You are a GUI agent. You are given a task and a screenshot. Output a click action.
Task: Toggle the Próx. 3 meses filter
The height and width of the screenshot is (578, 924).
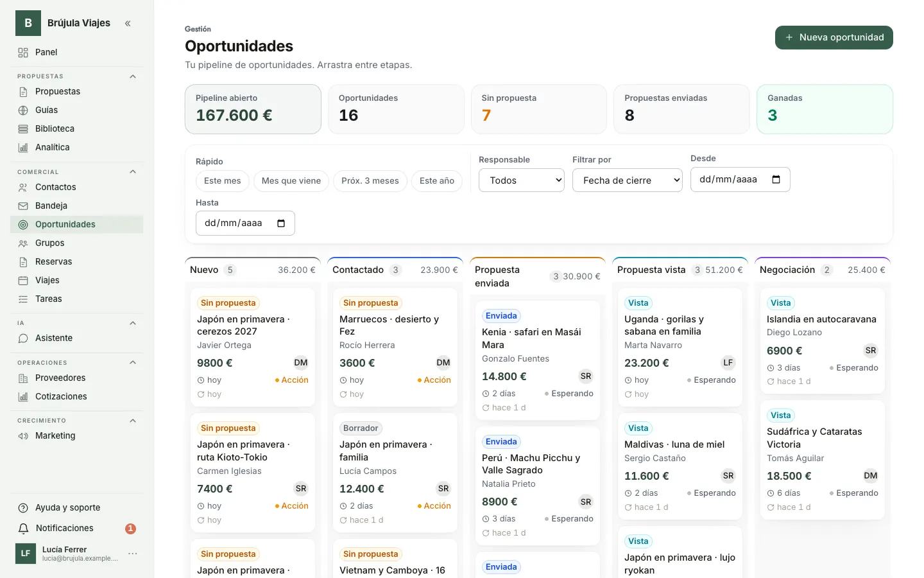coord(370,181)
